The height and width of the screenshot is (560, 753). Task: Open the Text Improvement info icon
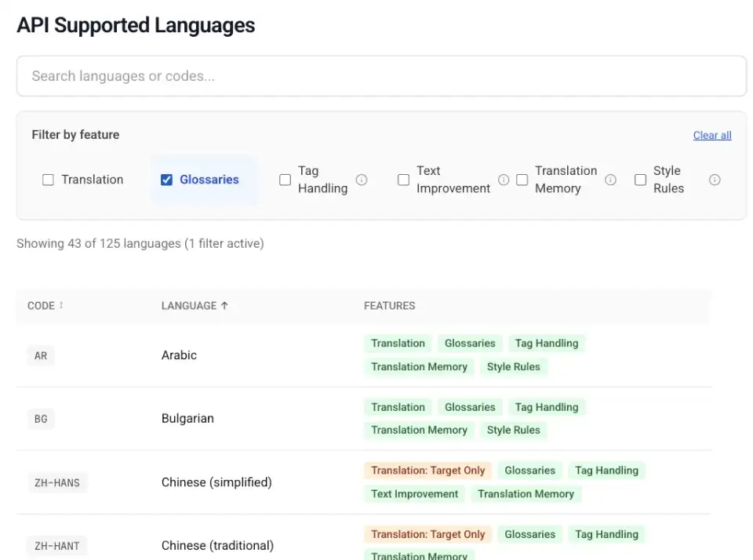(x=504, y=180)
